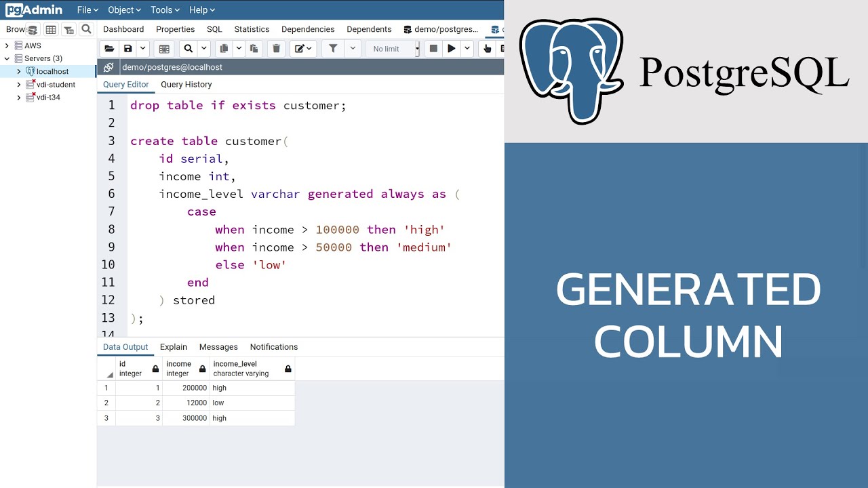Open the Query History tab

tap(186, 84)
